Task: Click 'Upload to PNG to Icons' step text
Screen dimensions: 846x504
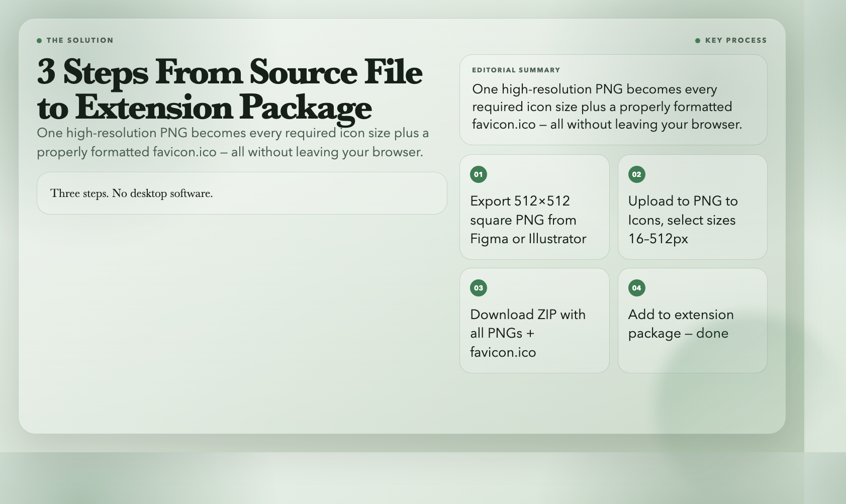Action: tap(683, 220)
